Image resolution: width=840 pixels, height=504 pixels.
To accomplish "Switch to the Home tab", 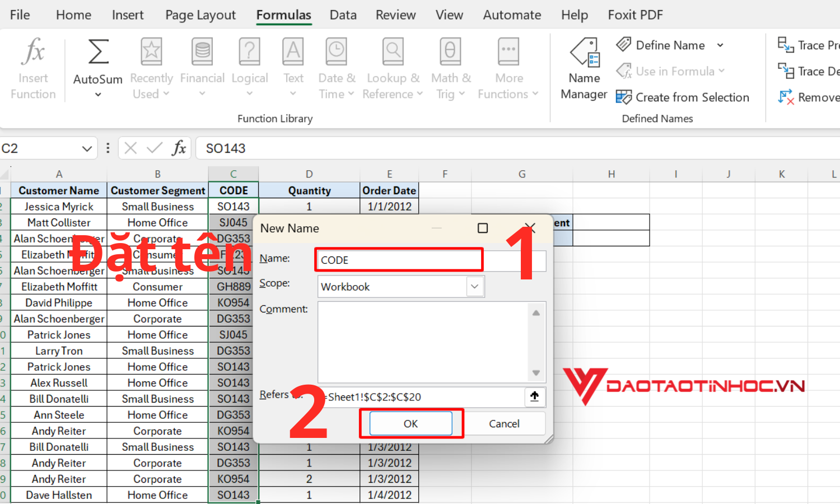I will coord(73,15).
